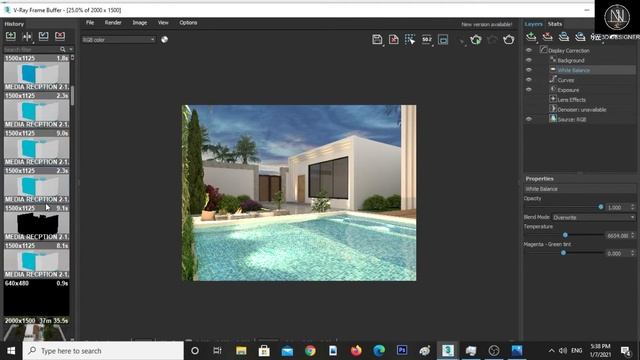Click the Opacity value field
640x360 pixels.
pyautogui.click(x=618, y=207)
